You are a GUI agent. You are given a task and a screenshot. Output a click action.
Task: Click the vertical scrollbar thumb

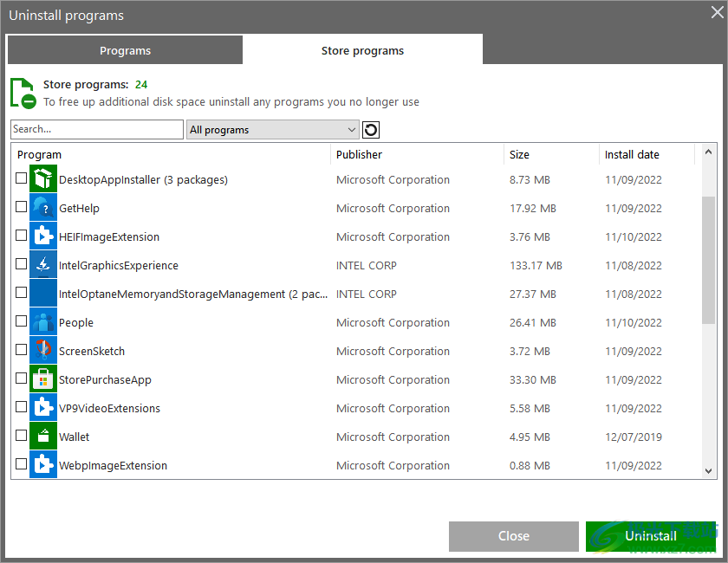click(x=708, y=260)
